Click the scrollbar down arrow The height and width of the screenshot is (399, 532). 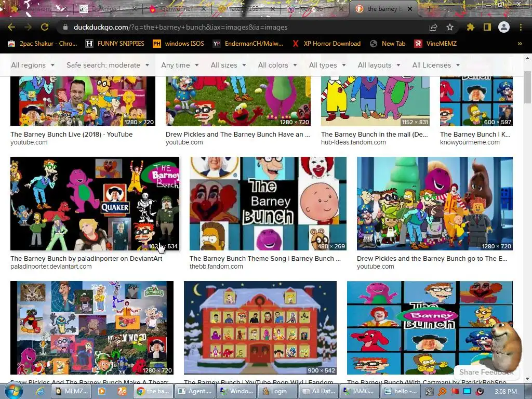tap(527, 379)
